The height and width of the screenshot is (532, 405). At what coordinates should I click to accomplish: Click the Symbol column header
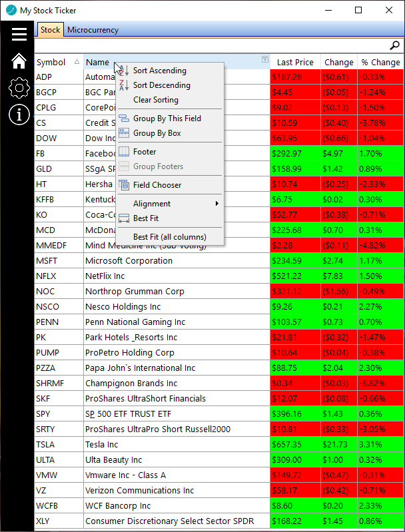(59, 62)
